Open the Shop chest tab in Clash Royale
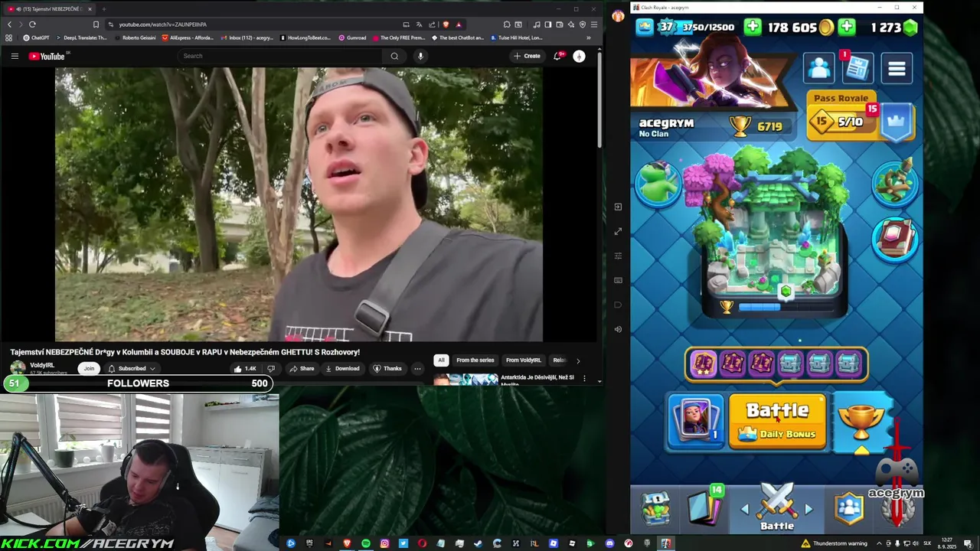Screen dimensions: 980x551 tap(656, 507)
